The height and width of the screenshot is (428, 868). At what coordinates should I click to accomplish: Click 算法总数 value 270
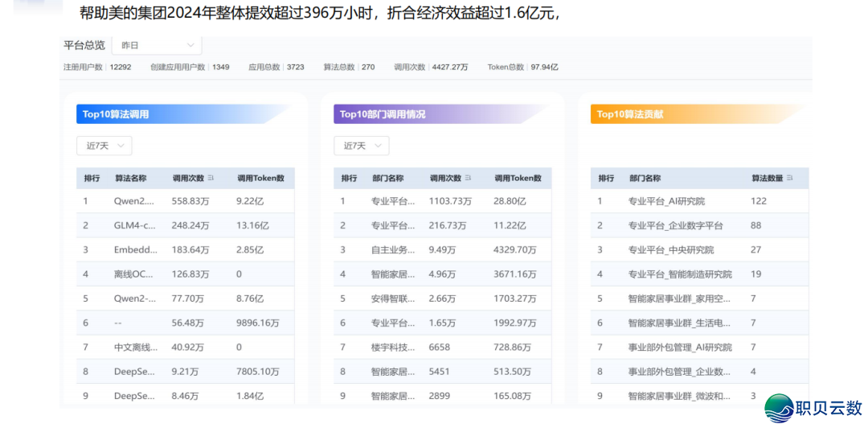[x=368, y=67]
